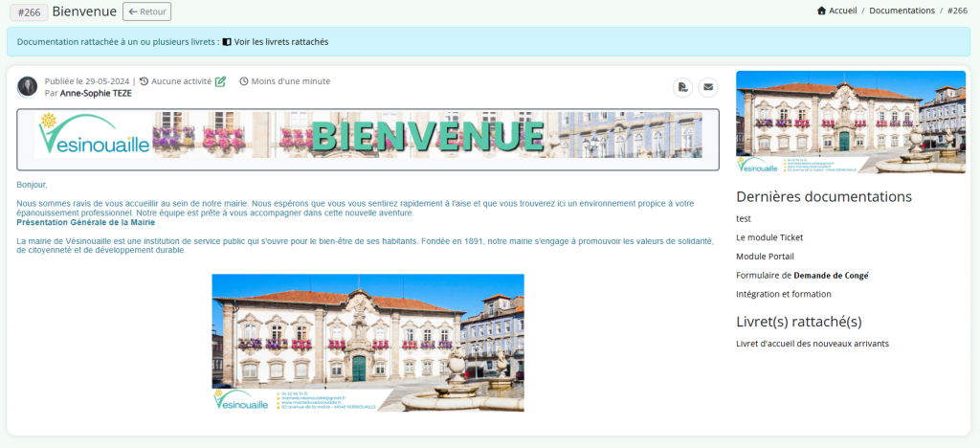Click the book icon in the blue notice
Screen dimensions: 980x448
(x=227, y=42)
